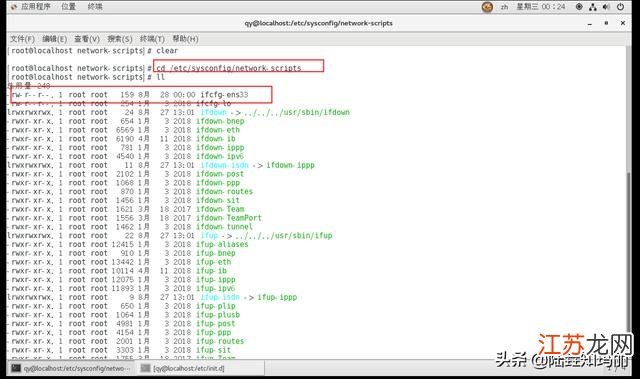Open the 终端 menu in top panel
This screenshot has width=640, height=379.
click(95, 7)
